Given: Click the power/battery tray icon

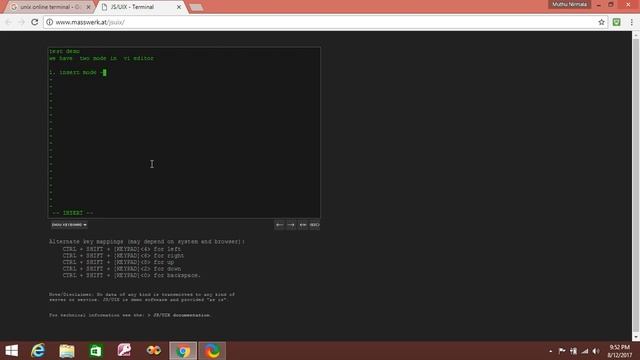Looking at the screenshot, I should point(573,351).
